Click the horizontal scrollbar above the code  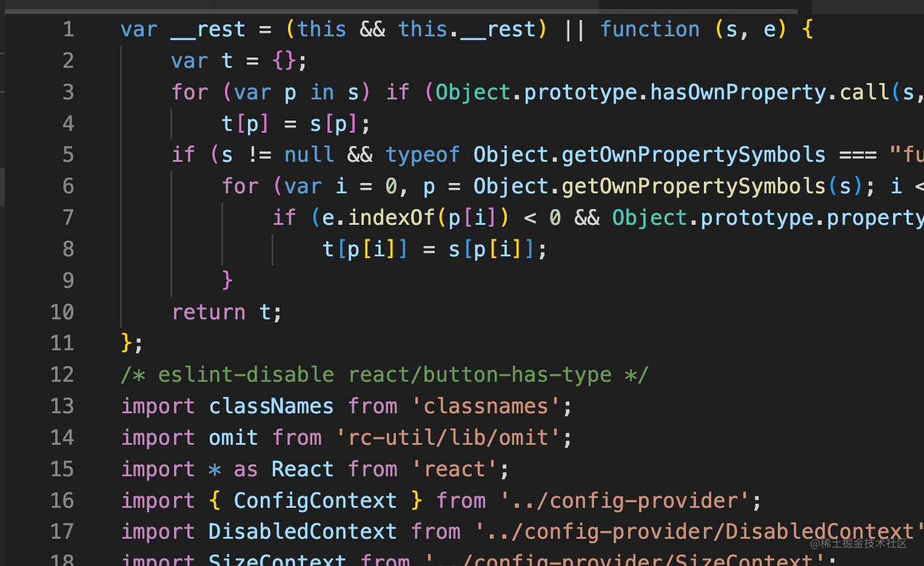(400, 11)
